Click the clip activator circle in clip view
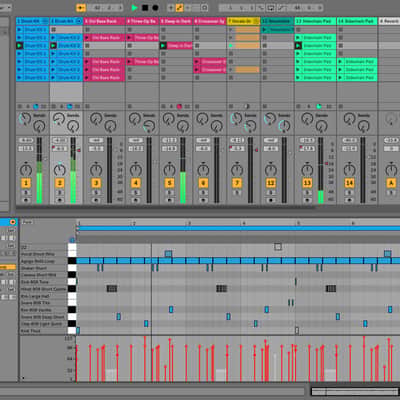Screen dimensions: 400x400 click(13, 222)
